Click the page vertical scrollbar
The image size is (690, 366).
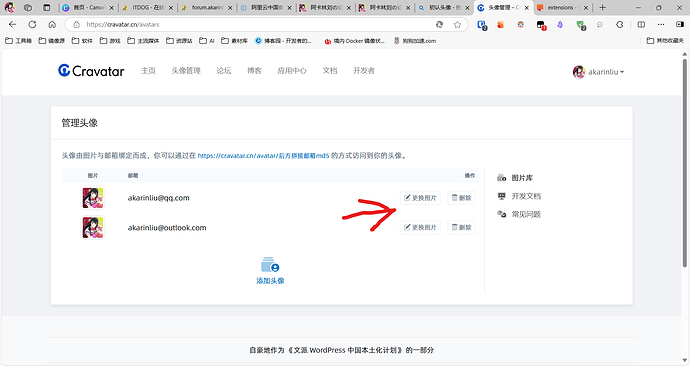click(x=684, y=163)
